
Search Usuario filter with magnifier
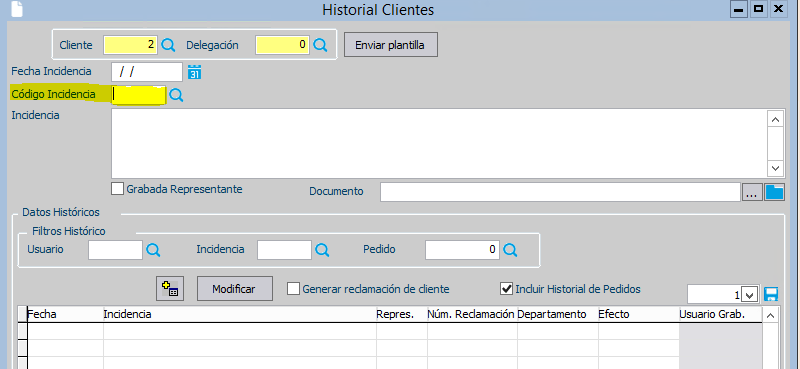(153, 250)
